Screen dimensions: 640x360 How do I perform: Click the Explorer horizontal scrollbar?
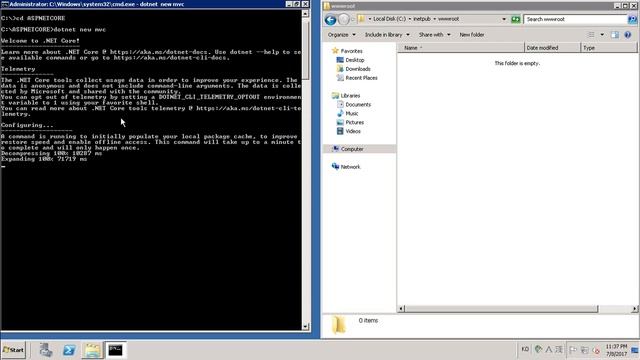[x=501, y=309]
